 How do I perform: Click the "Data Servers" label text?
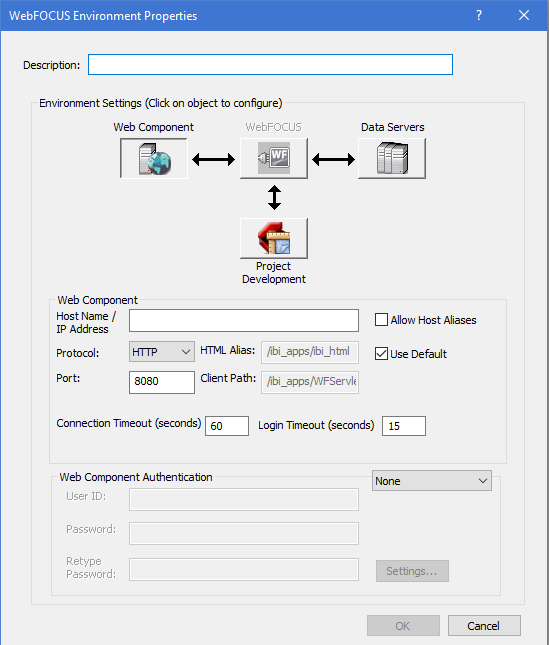[392, 127]
